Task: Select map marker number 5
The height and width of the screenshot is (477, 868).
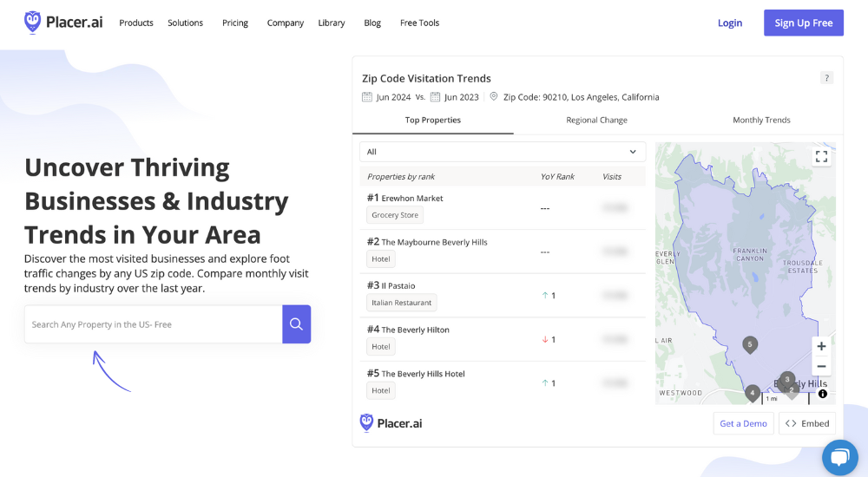Action: point(750,345)
